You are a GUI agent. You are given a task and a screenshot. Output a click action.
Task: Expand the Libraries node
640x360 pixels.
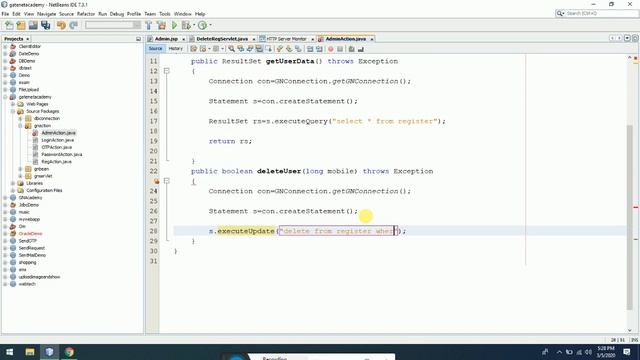pos(13,183)
